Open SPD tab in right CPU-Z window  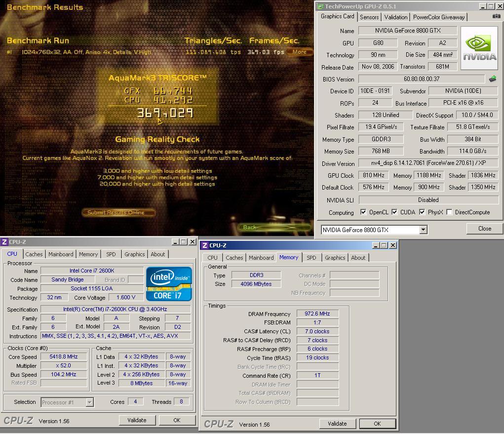[311, 258]
